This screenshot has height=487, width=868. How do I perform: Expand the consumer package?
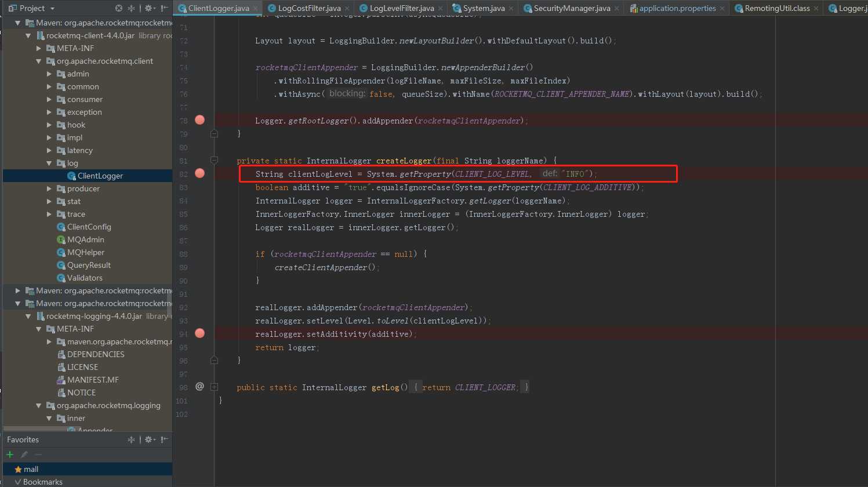pos(49,99)
